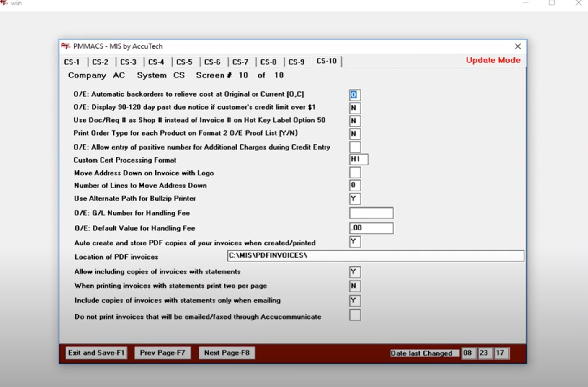
Task: Select the day box showing 23
Action: point(485,353)
